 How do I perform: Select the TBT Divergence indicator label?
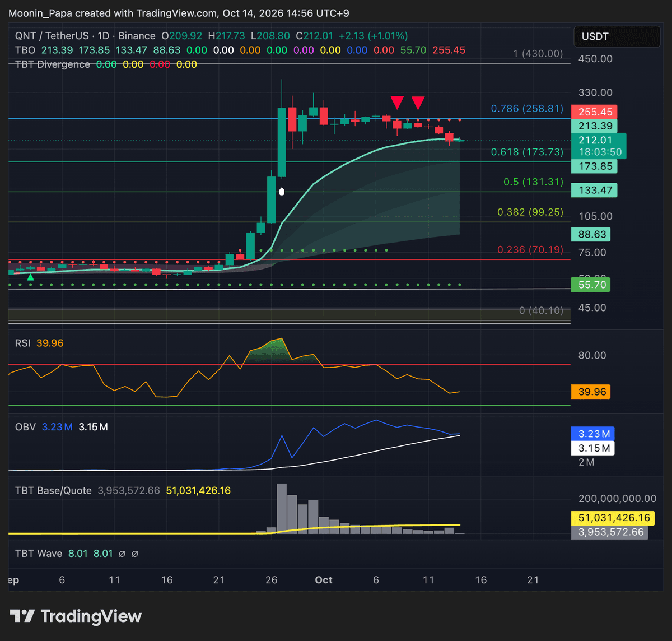[53, 64]
